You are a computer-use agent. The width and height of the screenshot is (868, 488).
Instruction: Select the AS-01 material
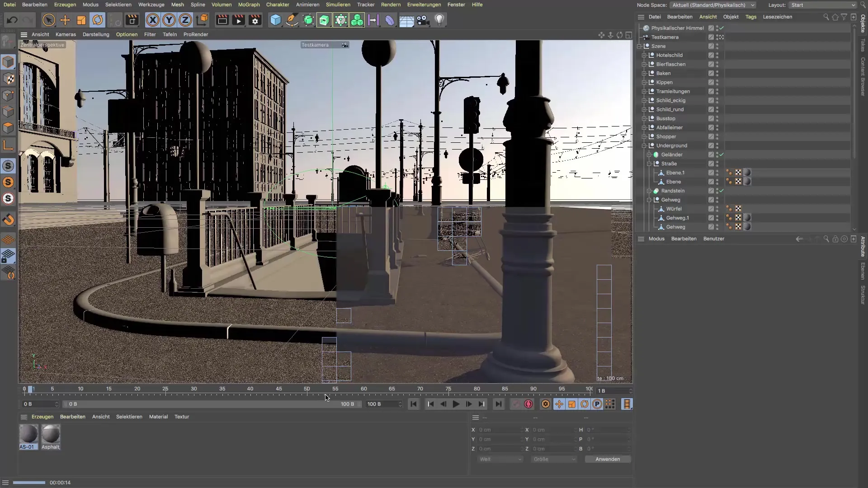(28, 437)
